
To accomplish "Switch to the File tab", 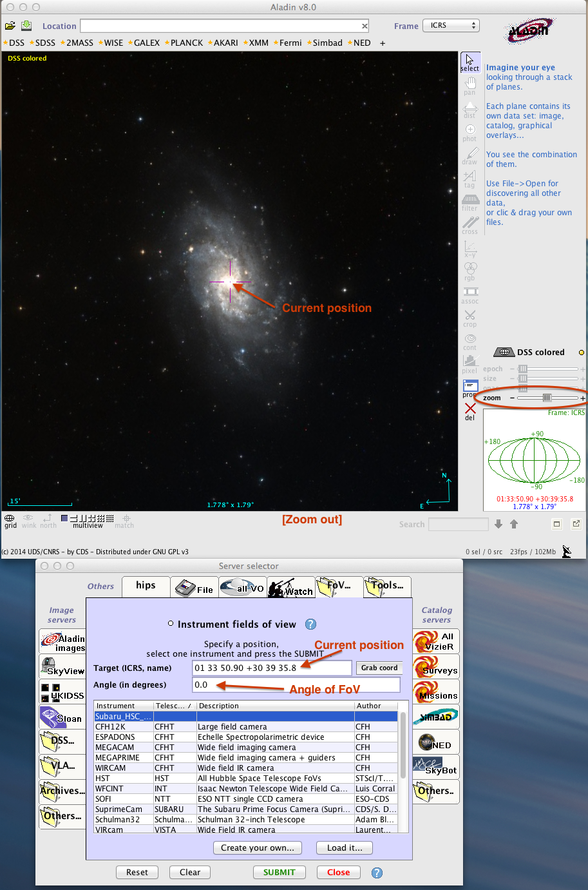I will coord(194,587).
